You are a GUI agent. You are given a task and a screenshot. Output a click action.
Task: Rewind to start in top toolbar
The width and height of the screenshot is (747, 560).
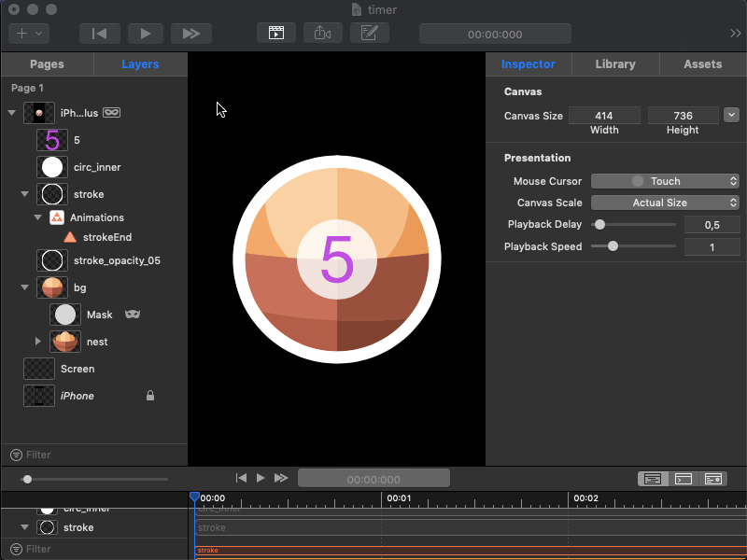(x=100, y=34)
